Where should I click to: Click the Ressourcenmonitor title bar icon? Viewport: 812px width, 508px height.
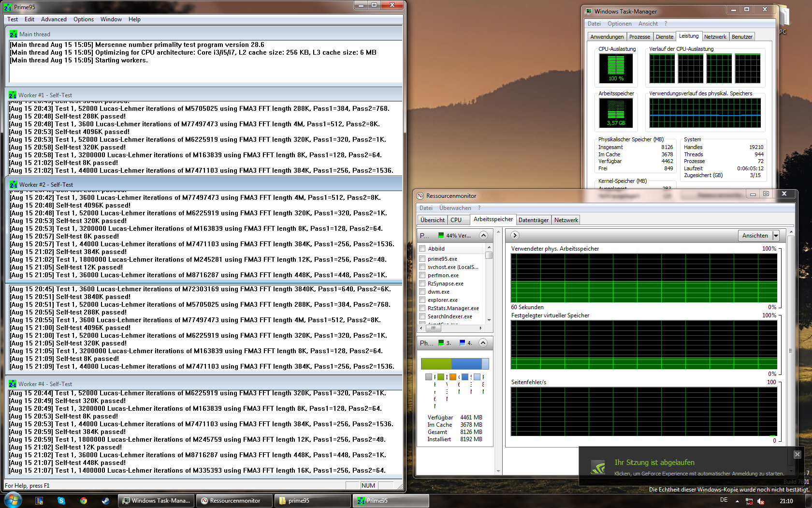(x=420, y=196)
